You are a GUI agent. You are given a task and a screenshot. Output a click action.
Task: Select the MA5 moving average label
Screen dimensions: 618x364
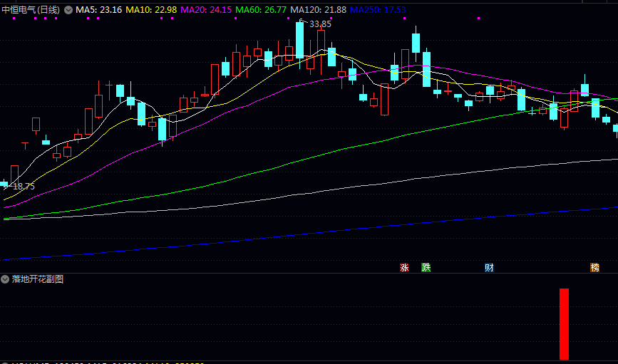click(x=99, y=10)
